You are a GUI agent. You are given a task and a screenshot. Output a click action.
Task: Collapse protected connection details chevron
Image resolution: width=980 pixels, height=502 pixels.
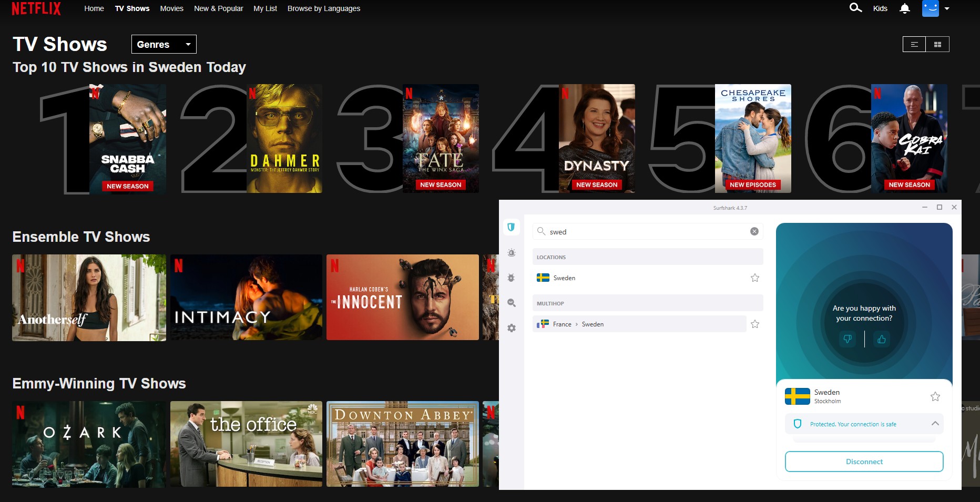point(935,423)
